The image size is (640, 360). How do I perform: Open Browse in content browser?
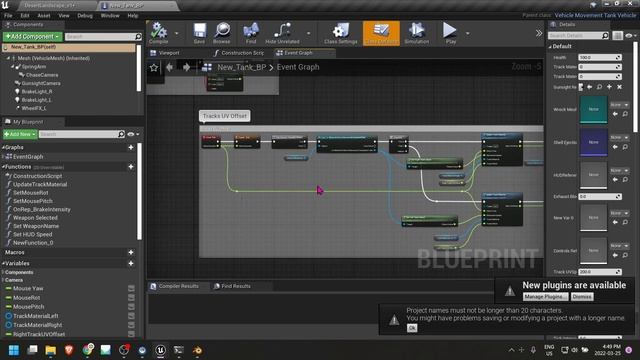click(x=222, y=33)
